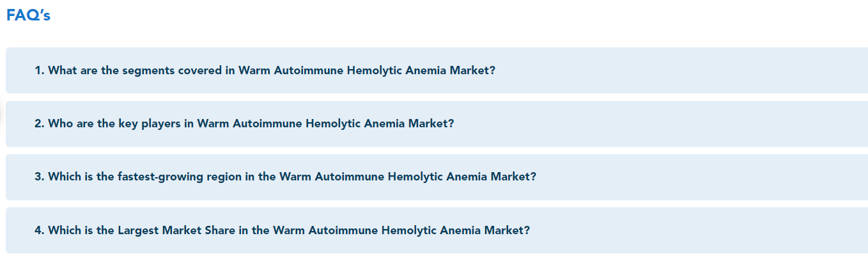Select the 'Who are the key players' text
Screen dimensions: 868x254
(x=114, y=123)
